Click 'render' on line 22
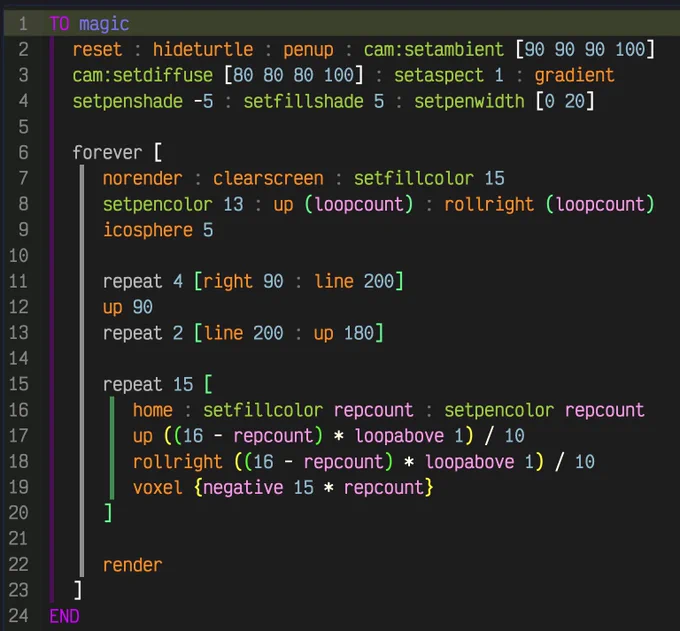680x631 pixels. (x=132, y=565)
